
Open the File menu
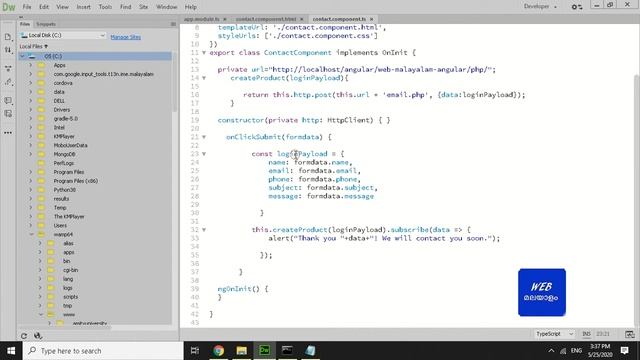tap(27, 7)
